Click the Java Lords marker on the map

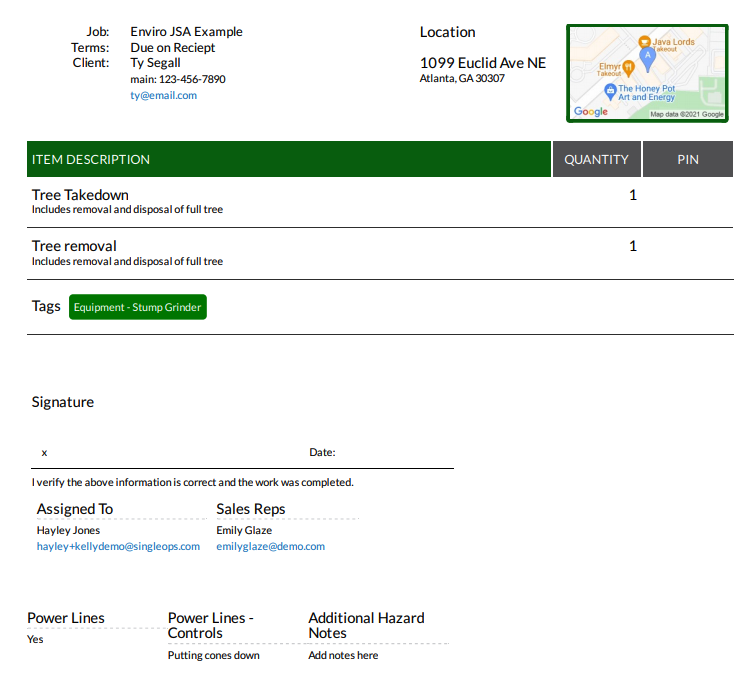pyautogui.click(x=644, y=42)
